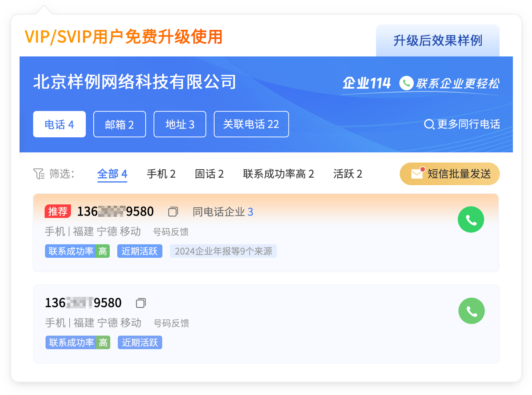The width and height of the screenshot is (532, 395).
Task: Click the green call icon for recommended number
Action: pos(471,219)
